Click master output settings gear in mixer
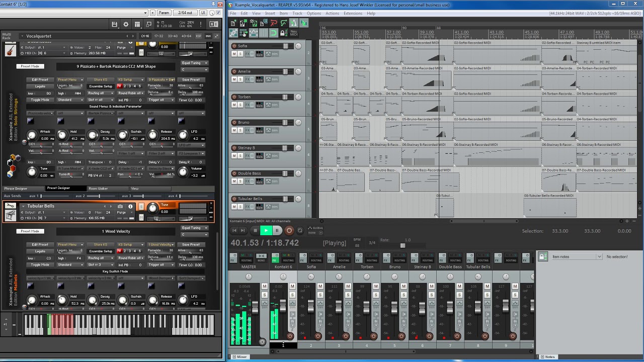The width and height of the screenshot is (644, 362). click(x=262, y=342)
